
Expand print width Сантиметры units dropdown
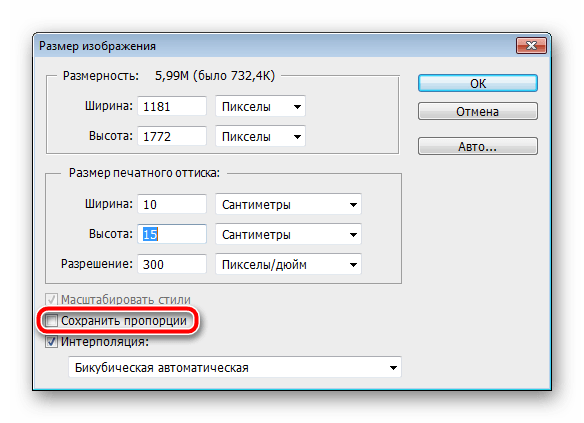coord(288,204)
